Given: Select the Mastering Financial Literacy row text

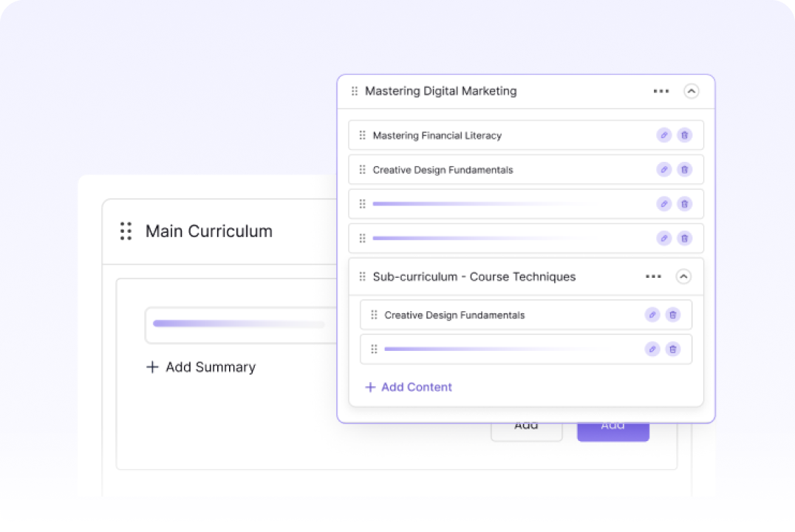Looking at the screenshot, I should click(437, 135).
